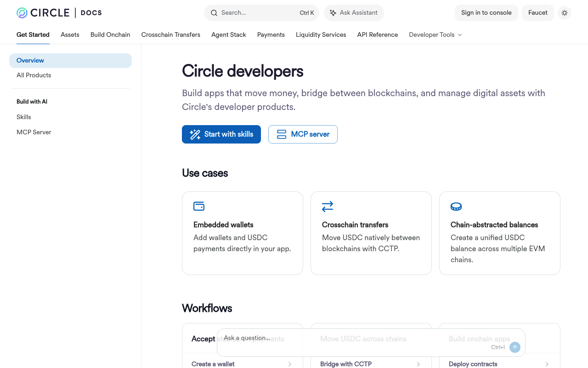Screen dimensions: 588x368
Task: Expand the Developer Tools dropdown
Action: (x=435, y=34)
